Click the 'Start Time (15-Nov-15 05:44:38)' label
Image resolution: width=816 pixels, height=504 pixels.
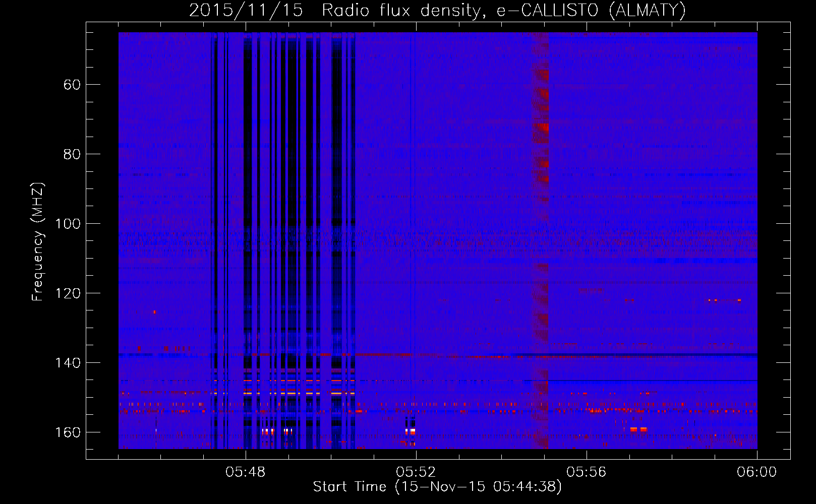437,487
